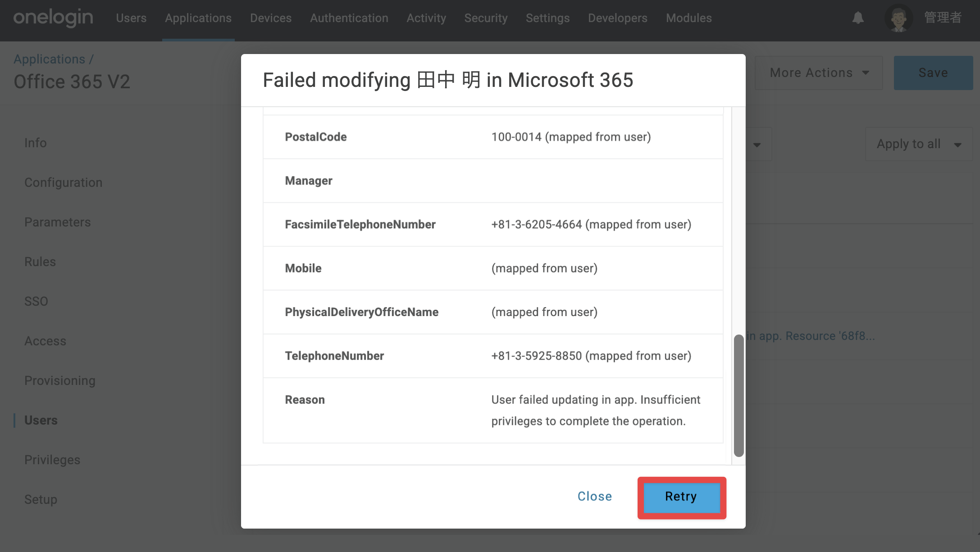Click the OneLogin logo
The height and width of the screenshot is (552, 980).
tap(53, 18)
